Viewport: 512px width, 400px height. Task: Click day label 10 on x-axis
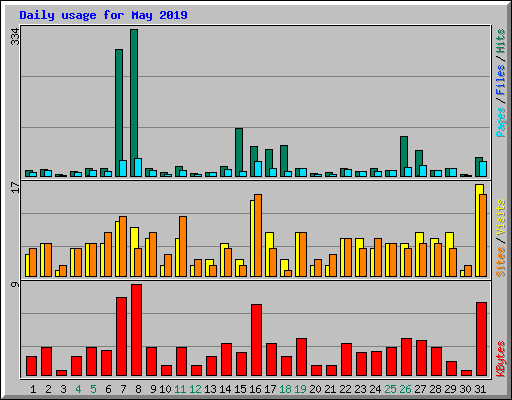165,389
